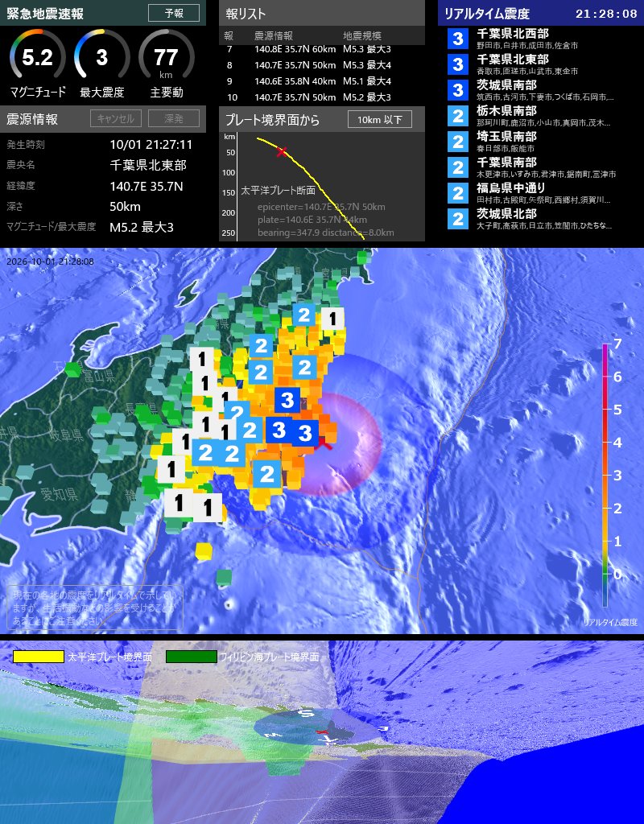The height and width of the screenshot is (824, 644).
Task: Click the 緊急地震速報 panel title
Action: tap(45, 14)
